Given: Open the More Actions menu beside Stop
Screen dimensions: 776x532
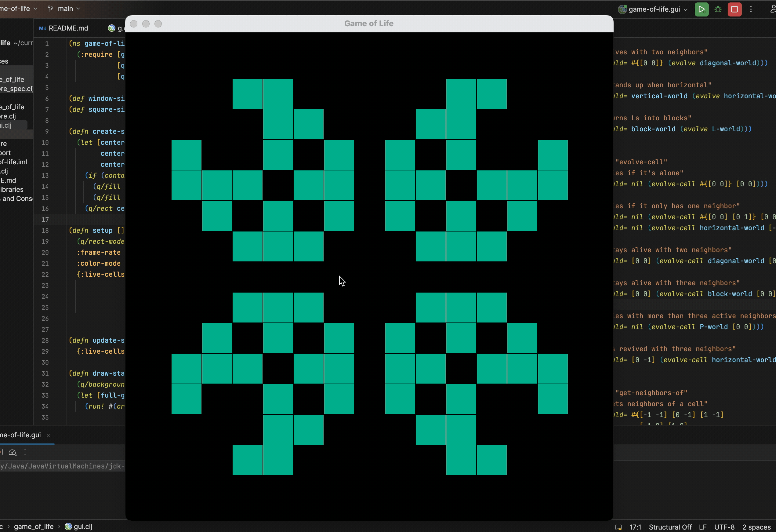Looking at the screenshot, I should pyautogui.click(x=751, y=9).
